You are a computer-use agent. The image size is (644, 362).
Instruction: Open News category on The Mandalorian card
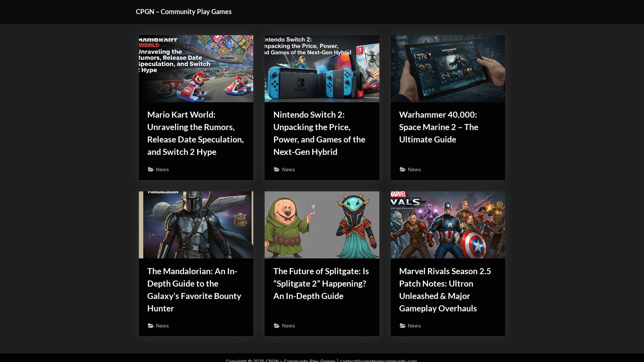(x=162, y=326)
